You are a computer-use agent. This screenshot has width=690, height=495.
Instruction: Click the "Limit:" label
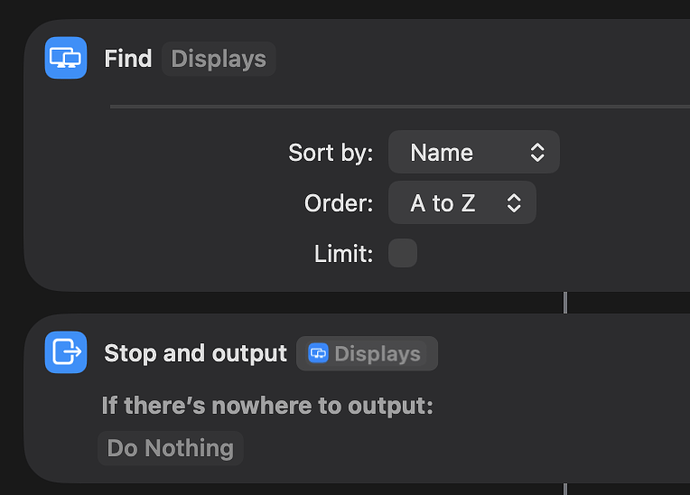(x=343, y=254)
